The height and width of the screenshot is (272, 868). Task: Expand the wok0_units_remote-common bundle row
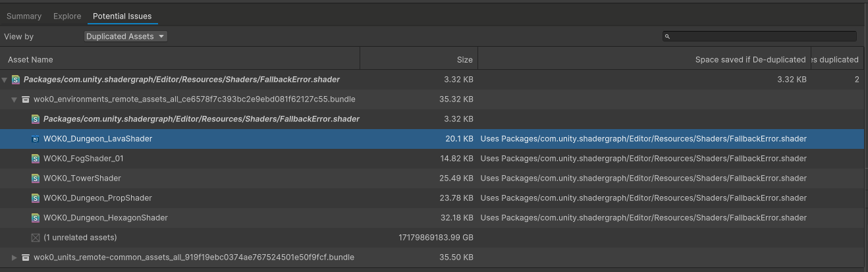pyautogui.click(x=14, y=258)
